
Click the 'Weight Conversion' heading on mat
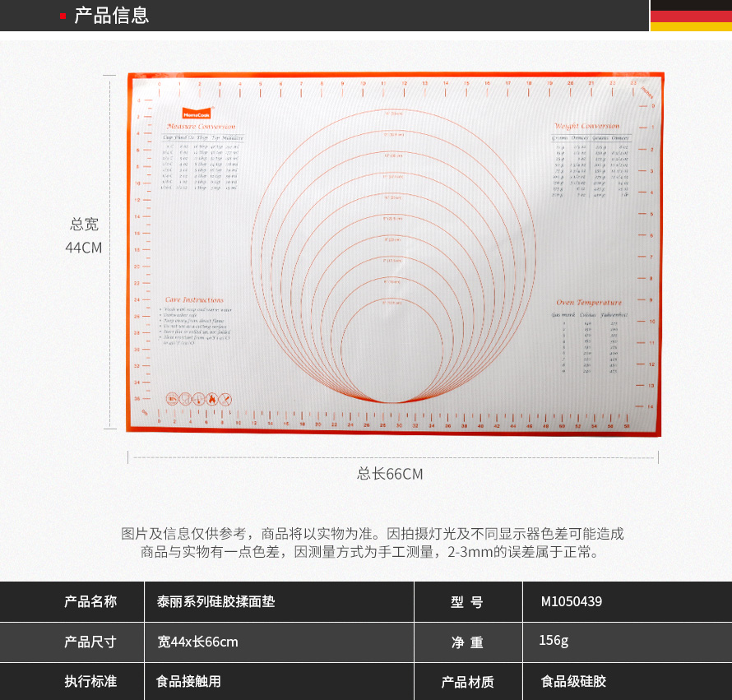586,126
